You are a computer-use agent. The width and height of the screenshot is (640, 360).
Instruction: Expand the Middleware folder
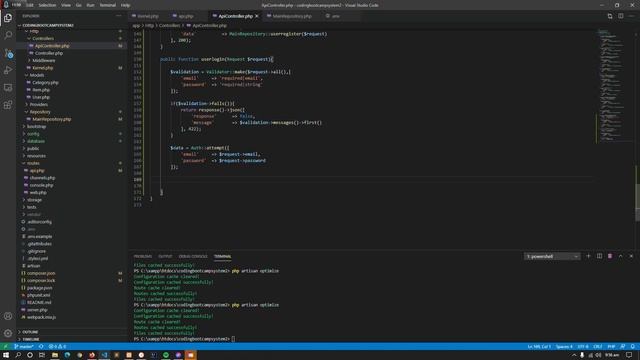[44, 60]
